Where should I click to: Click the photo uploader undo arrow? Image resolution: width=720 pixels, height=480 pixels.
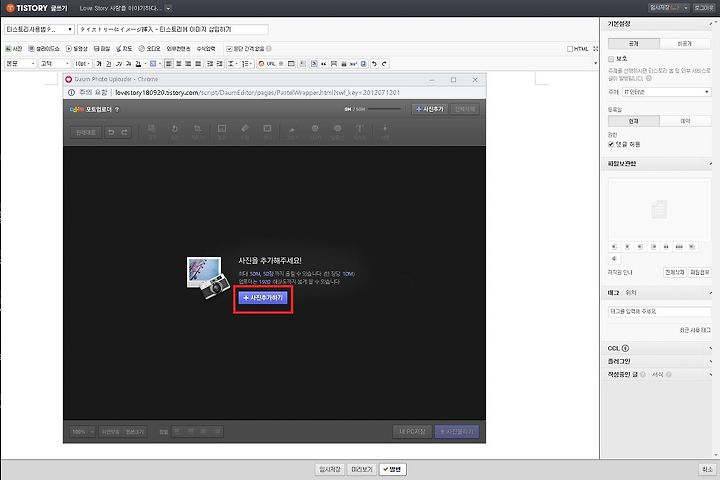(111, 132)
